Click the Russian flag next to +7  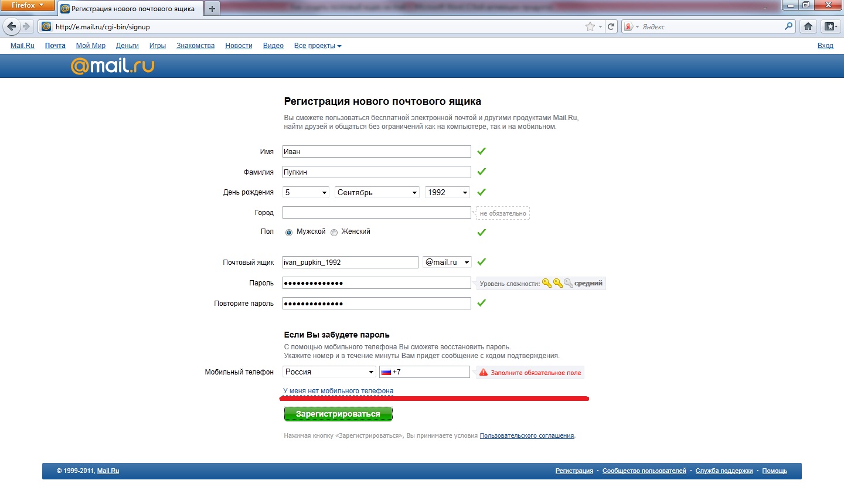pyautogui.click(x=386, y=372)
